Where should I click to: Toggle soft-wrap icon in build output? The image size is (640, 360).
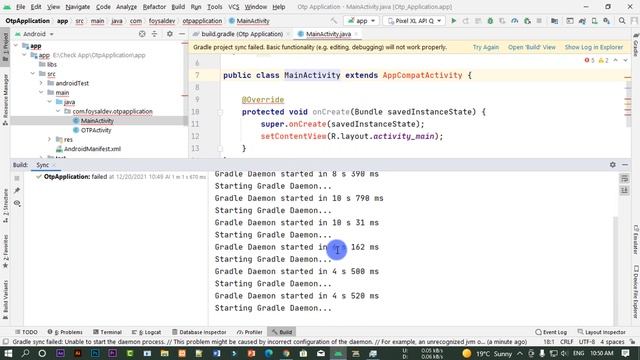click(624, 178)
